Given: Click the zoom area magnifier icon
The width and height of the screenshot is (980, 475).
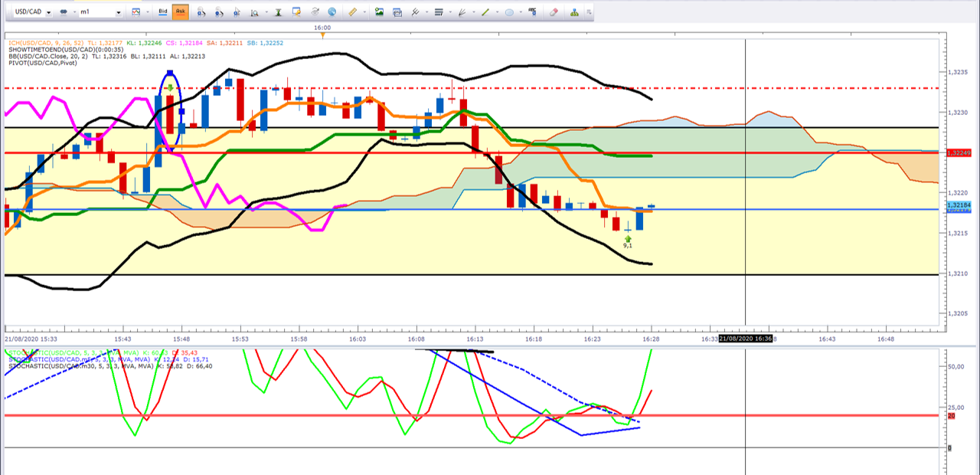Looking at the screenshot, I should coord(254,12).
